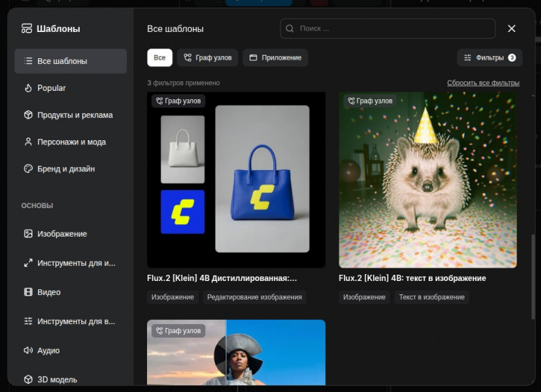Open the Фильтры dropdown

[x=490, y=58]
